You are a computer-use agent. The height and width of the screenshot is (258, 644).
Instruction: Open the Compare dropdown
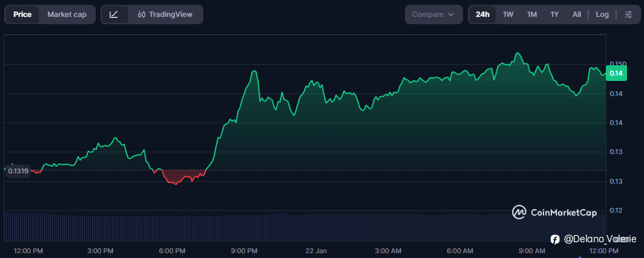(433, 15)
